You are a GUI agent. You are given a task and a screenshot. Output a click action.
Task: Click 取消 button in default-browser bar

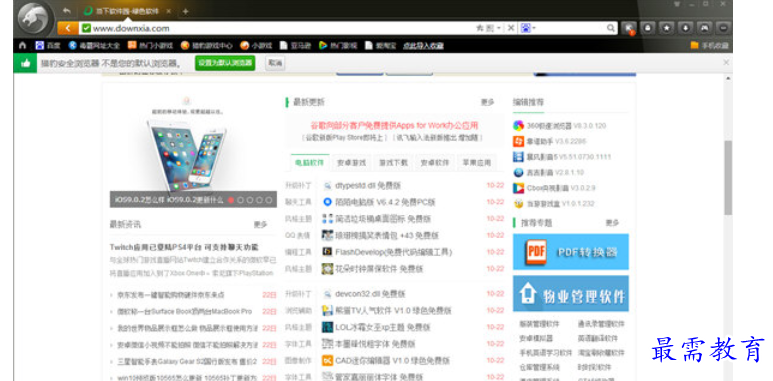point(275,63)
